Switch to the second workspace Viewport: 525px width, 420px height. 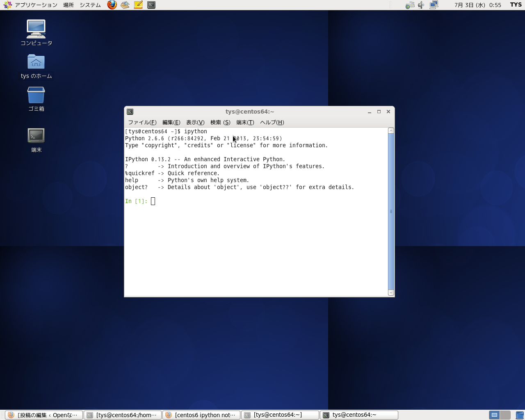point(505,415)
